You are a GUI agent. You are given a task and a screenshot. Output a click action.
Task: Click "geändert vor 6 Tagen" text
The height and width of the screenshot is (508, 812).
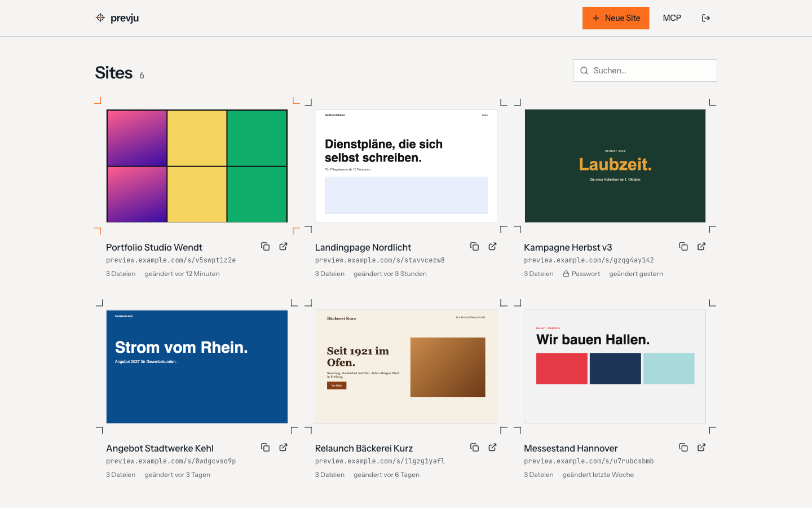(387, 475)
